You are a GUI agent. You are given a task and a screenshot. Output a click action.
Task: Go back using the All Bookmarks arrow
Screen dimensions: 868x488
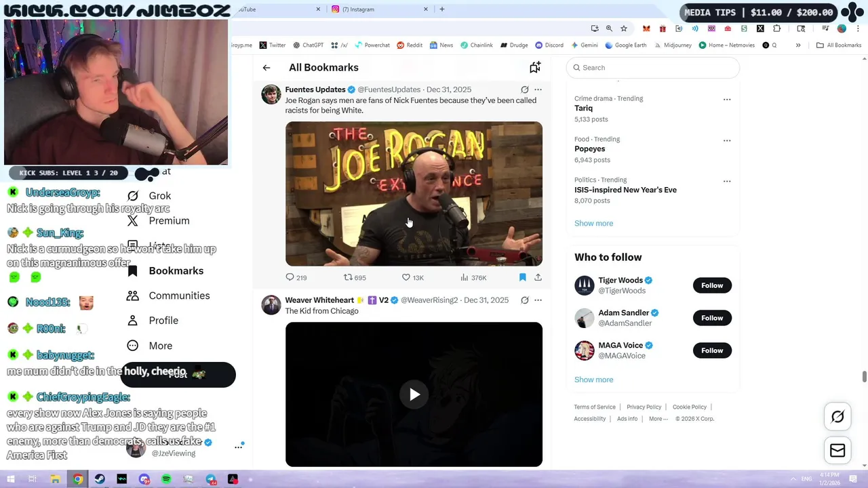[x=267, y=68]
